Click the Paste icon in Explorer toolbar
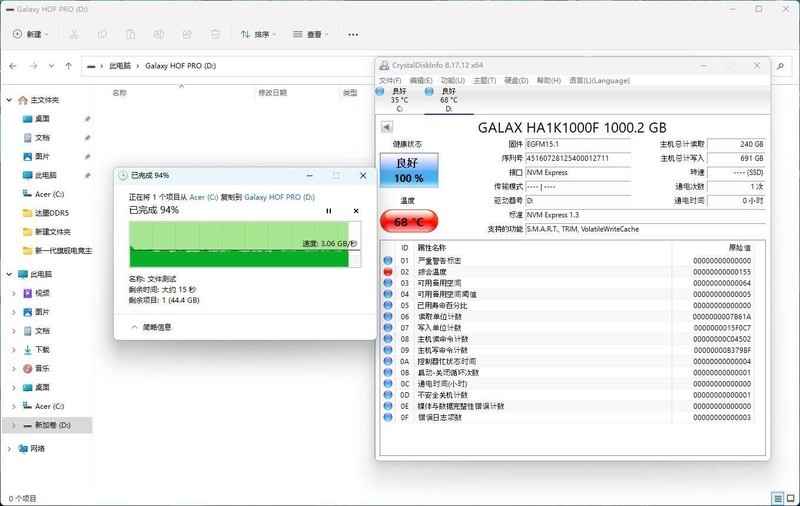800x506 pixels. pyautogui.click(x=131, y=34)
